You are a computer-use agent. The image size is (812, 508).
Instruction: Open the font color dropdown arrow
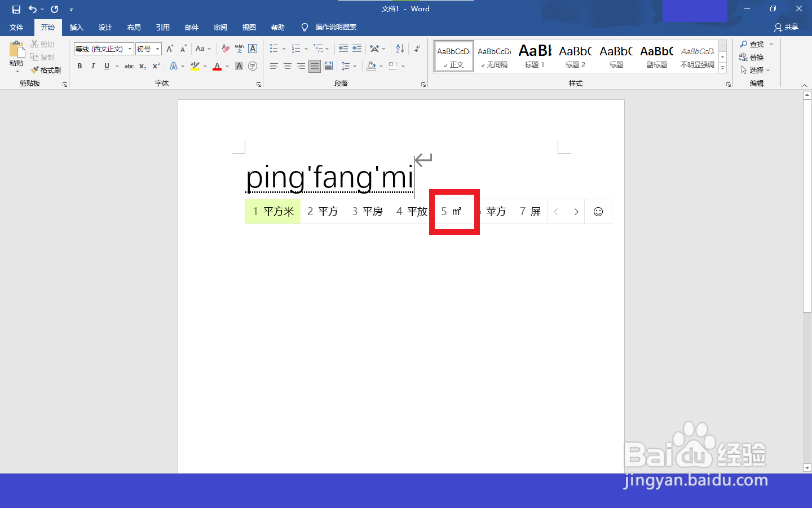pyautogui.click(x=227, y=66)
